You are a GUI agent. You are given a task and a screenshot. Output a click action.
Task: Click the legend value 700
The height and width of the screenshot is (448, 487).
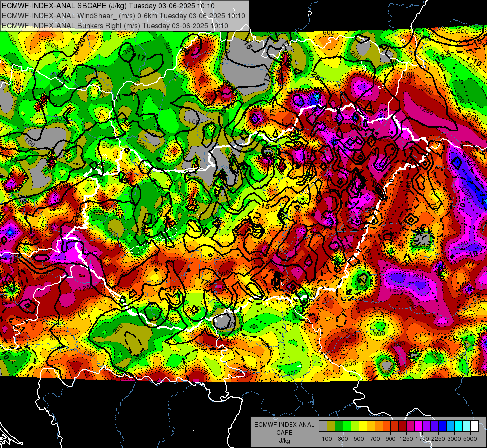pyautogui.click(x=375, y=439)
